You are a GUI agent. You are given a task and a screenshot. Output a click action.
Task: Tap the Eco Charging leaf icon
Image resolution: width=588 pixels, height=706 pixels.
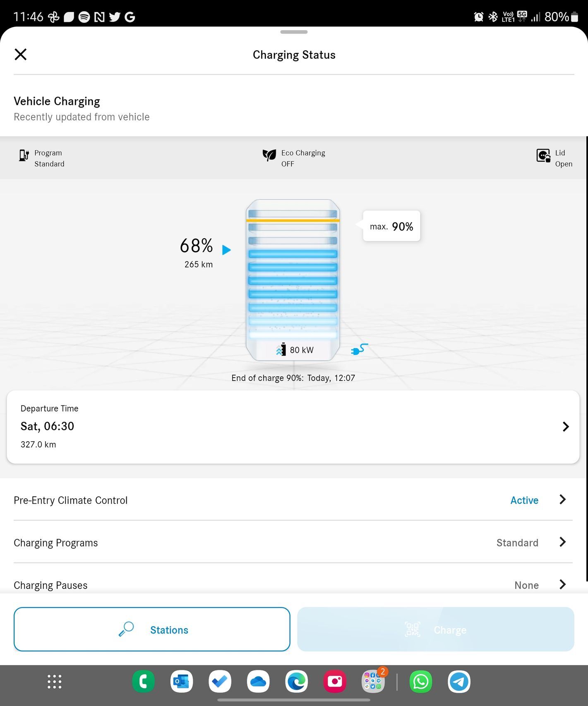click(x=269, y=155)
